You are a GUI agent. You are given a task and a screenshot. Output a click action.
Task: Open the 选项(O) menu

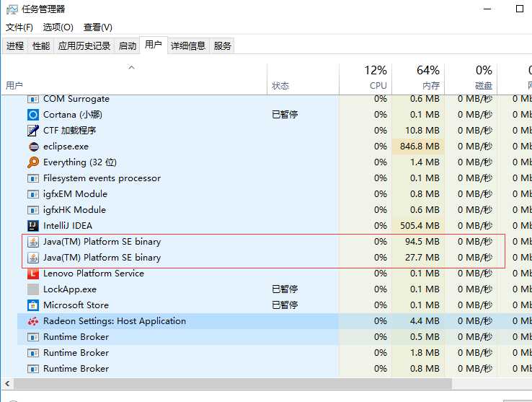tap(58, 27)
